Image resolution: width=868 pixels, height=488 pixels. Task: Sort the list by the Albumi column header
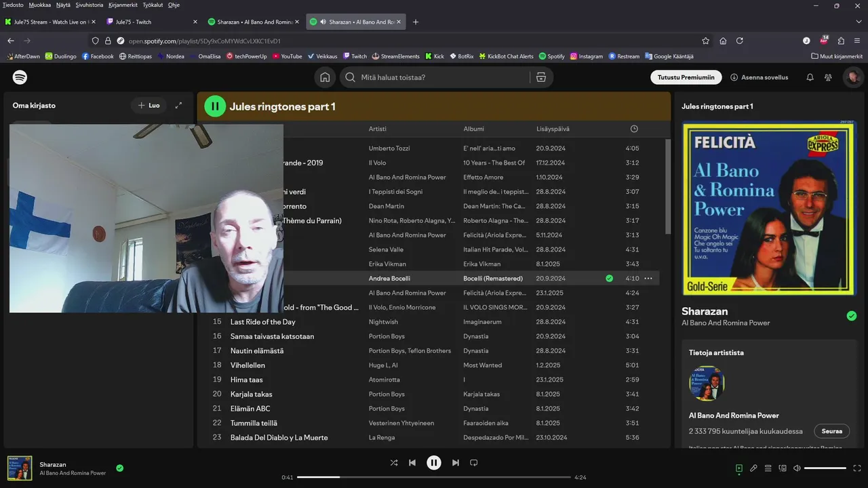474,129
